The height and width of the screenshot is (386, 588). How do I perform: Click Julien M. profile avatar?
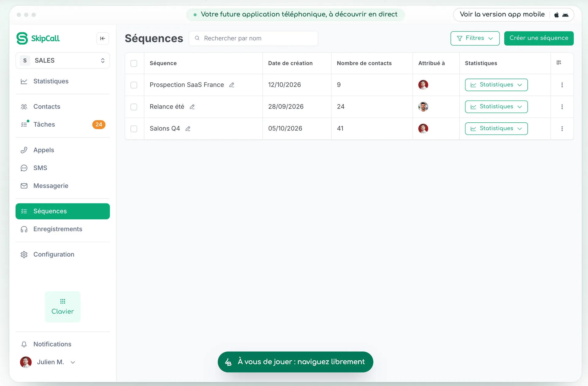point(26,362)
